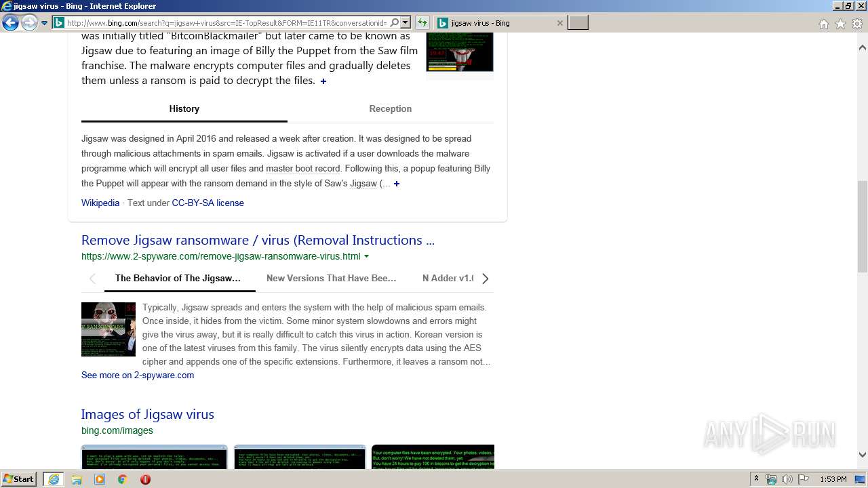Screen dimensions: 868x488
Task: Expand the Jigsaw description with plus icon
Action: (323, 81)
